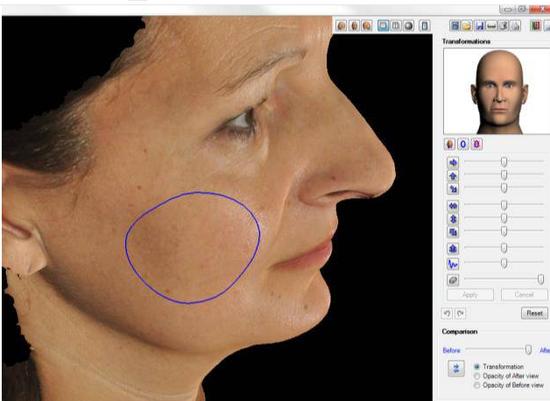Click the undo arrow button
550x401 pixels.
447,313
